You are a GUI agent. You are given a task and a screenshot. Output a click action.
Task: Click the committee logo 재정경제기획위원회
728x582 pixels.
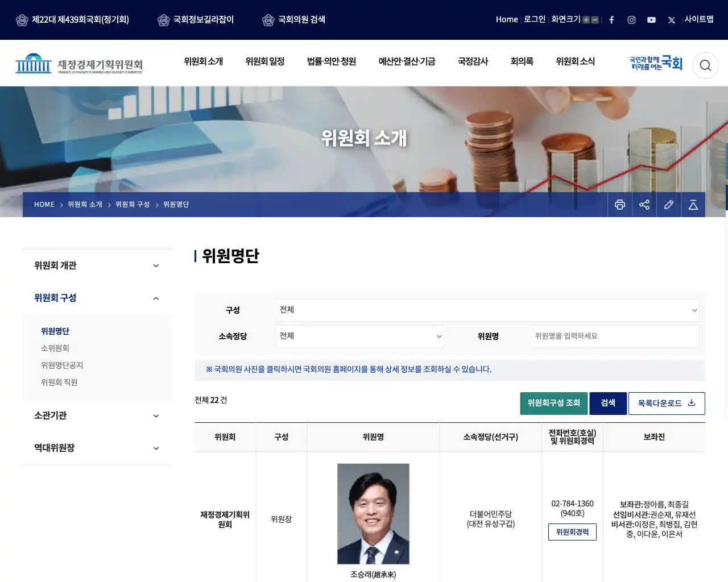[79, 64]
